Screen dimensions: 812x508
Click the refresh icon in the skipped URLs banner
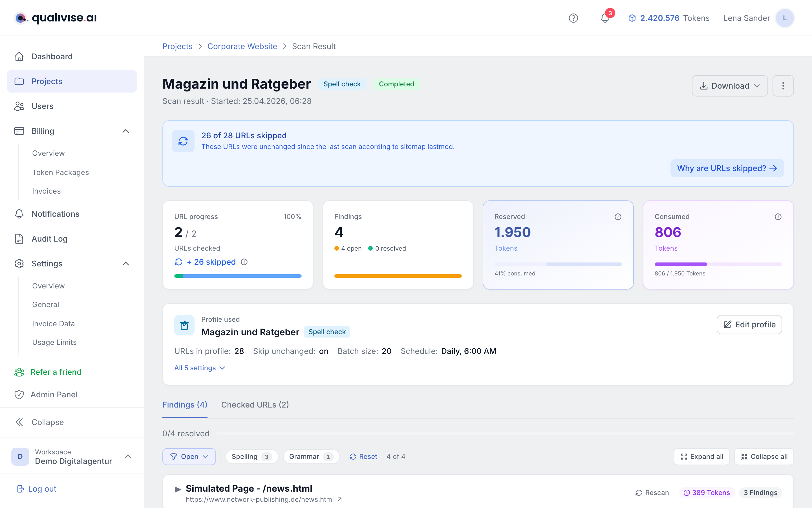(x=183, y=141)
